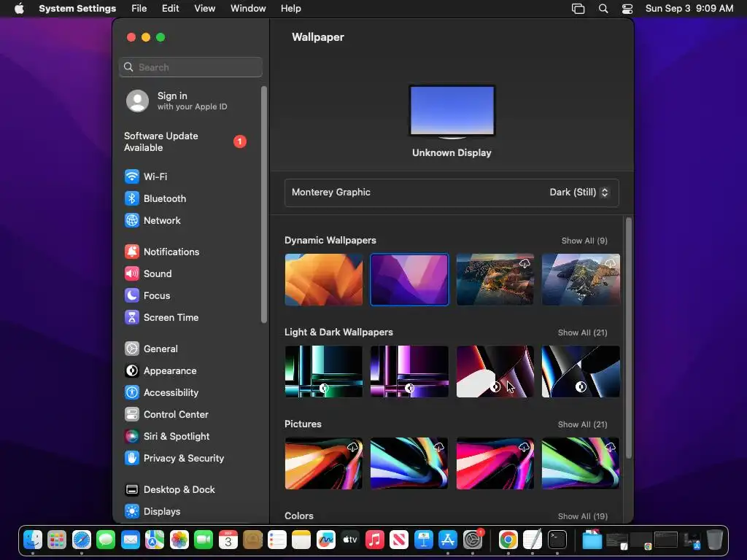Open Photos app from the Dock
The width and height of the screenshot is (747, 560).
(179, 540)
